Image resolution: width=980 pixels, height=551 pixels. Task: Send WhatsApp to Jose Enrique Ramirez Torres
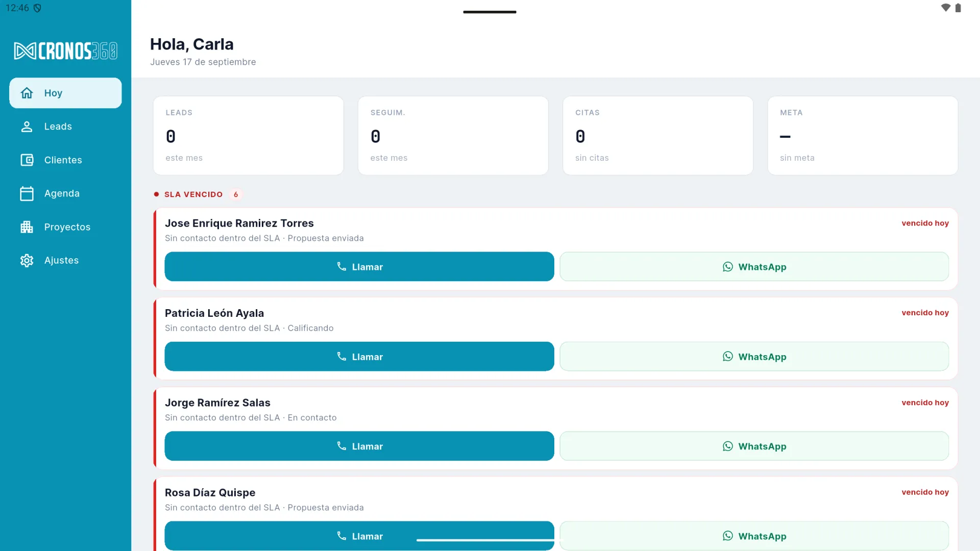tap(754, 266)
